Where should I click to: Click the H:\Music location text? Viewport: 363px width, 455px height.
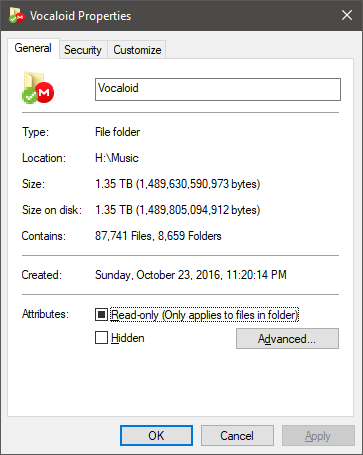pyautogui.click(x=117, y=158)
